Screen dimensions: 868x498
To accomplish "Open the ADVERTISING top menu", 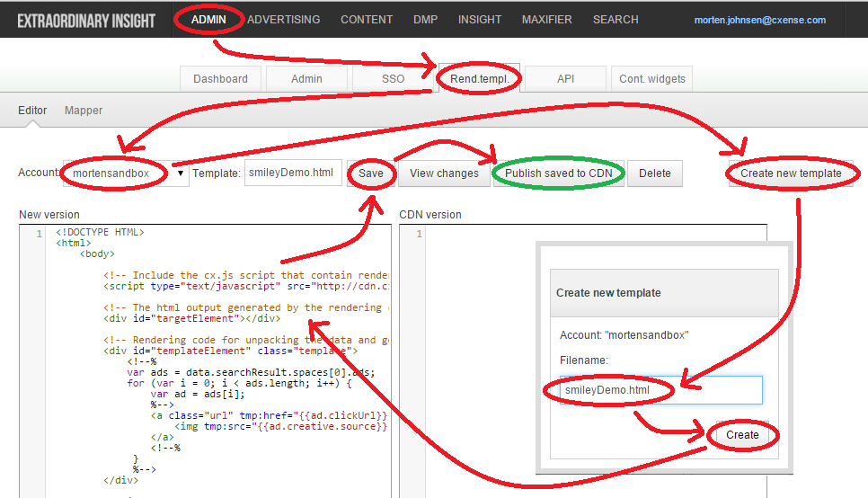I will [283, 20].
